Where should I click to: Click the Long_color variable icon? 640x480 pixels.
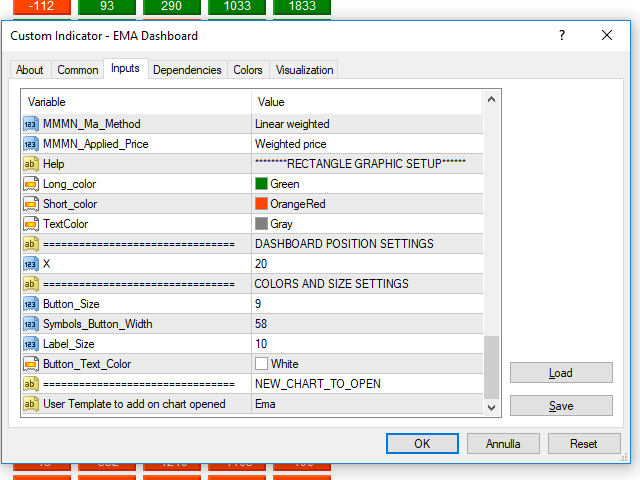[x=31, y=184]
